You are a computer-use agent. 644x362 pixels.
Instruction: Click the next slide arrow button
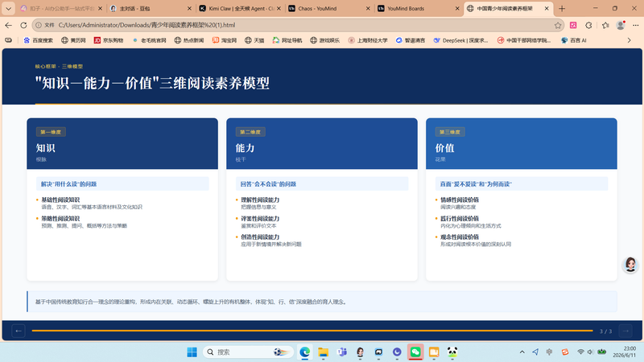(x=625, y=331)
